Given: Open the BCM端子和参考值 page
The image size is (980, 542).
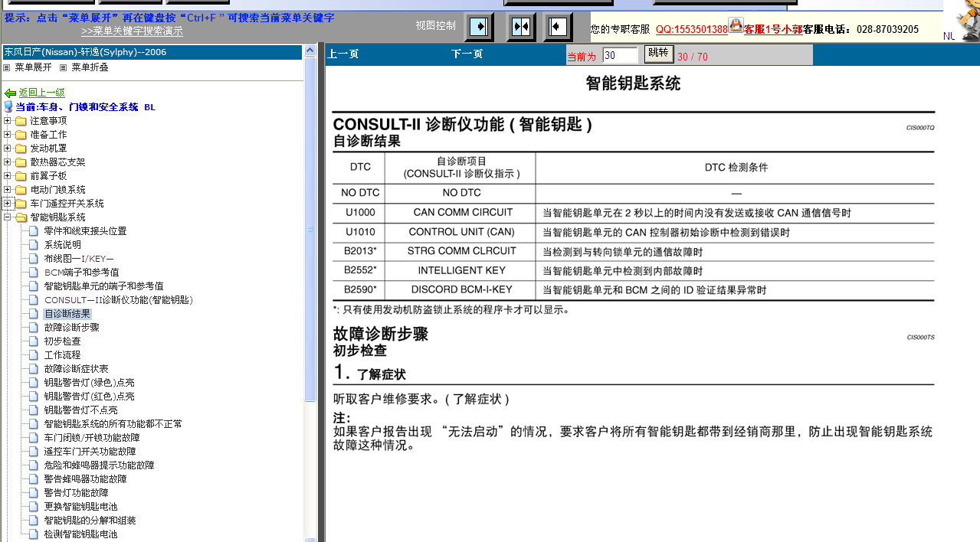Looking at the screenshot, I should coord(81,273).
